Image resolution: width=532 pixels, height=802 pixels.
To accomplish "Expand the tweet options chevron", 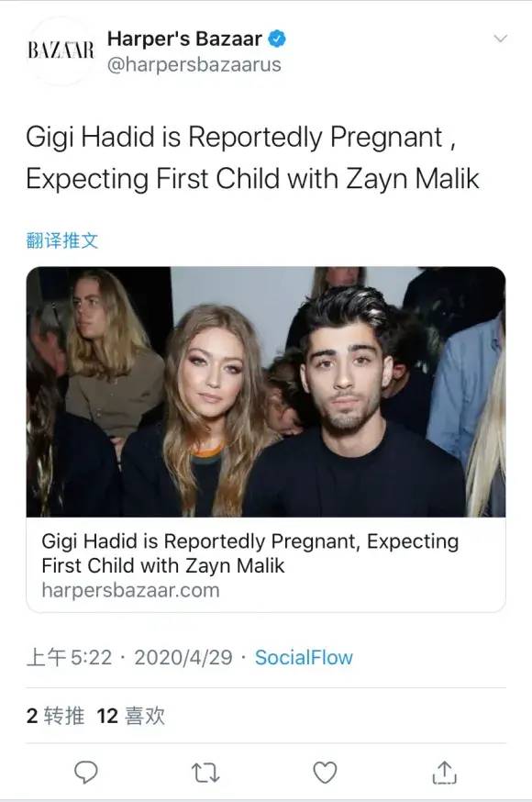I will tap(500, 39).
